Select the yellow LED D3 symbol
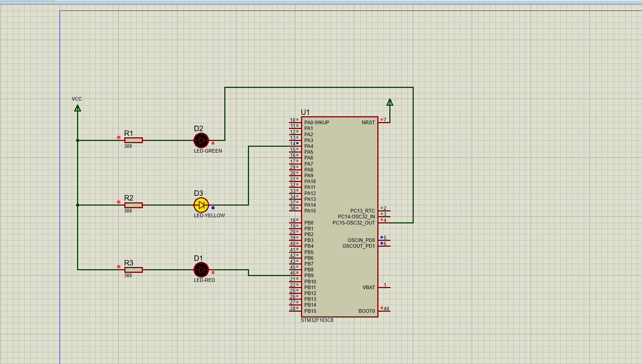The width and height of the screenshot is (642, 364). coord(201,205)
